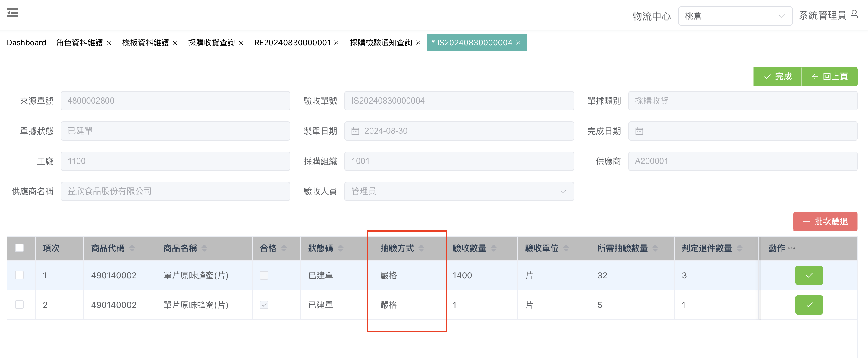Open the 物流中心 桃倉 dropdown

[x=735, y=16]
